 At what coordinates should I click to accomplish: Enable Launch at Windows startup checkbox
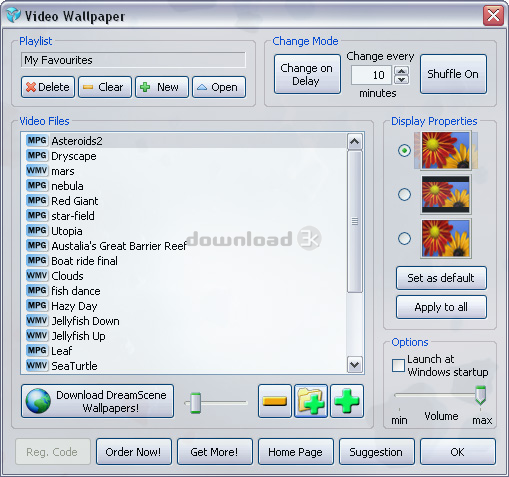[398, 365]
